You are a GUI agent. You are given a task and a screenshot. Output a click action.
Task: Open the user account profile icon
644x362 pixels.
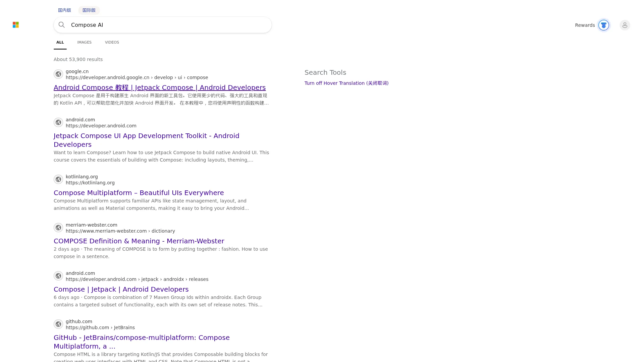(625, 25)
